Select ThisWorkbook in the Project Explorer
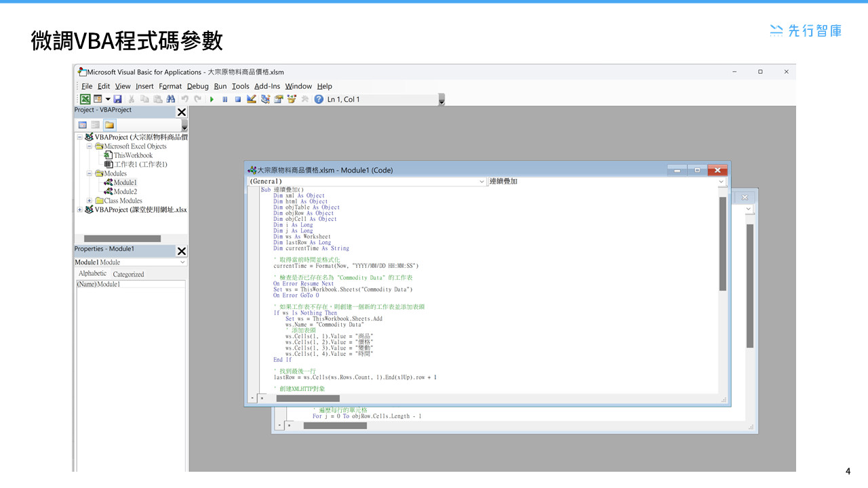 pyautogui.click(x=133, y=155)
